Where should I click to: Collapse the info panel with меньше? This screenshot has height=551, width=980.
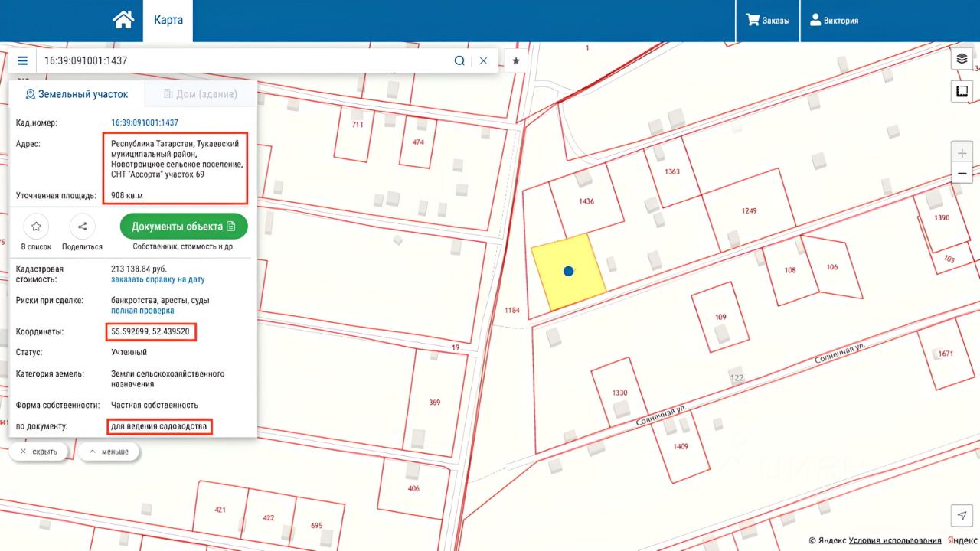pyautogui.click(x=109, y=452)
